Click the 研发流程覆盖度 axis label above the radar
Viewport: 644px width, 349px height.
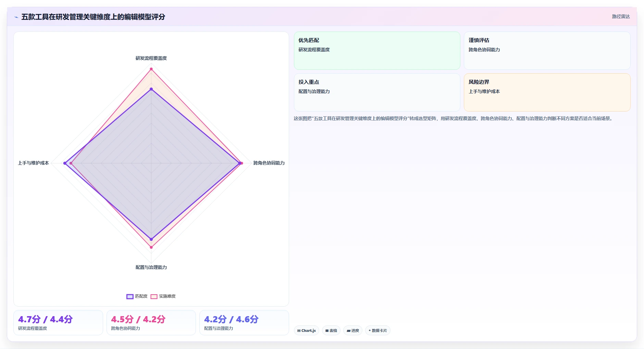151,58
